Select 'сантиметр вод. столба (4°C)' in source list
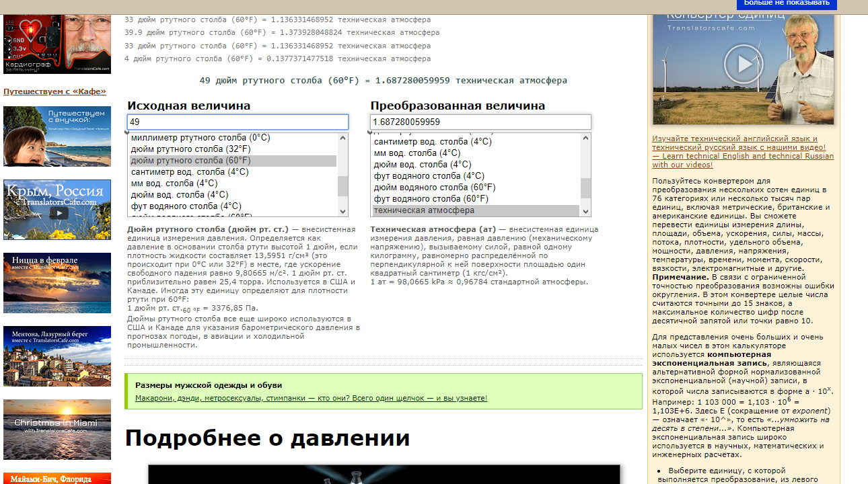This screenshot has width=868, height=484. (233, 172)
